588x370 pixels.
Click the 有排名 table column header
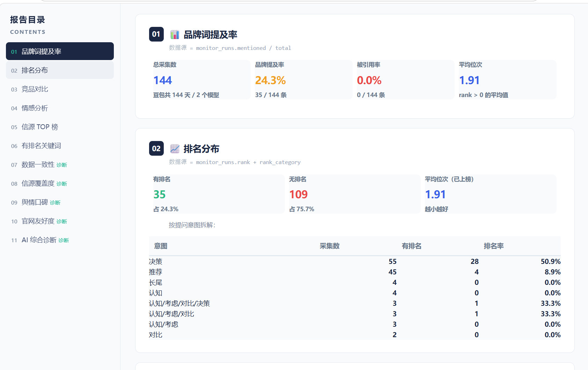(412, 246)
